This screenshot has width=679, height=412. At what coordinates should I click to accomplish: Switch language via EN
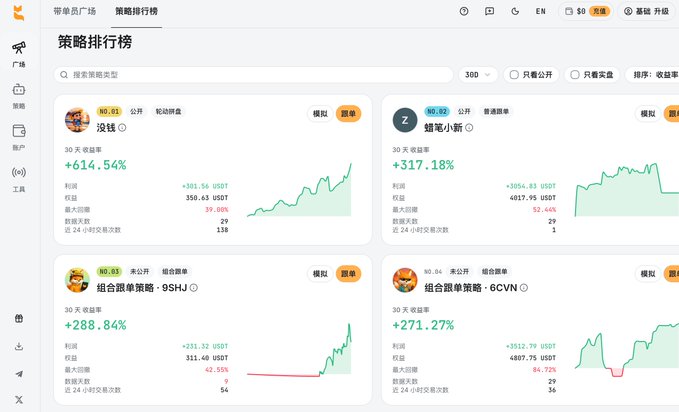click(x=540, y=12)
